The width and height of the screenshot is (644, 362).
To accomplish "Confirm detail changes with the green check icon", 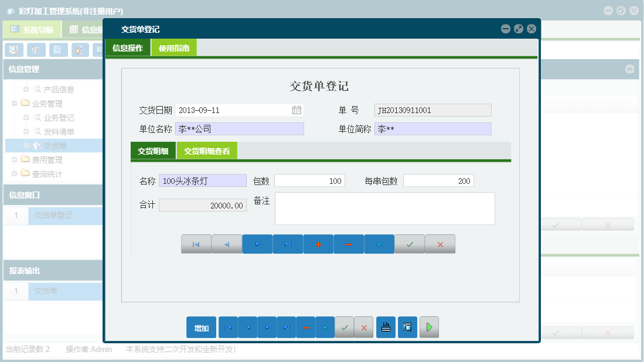I will point(410,244).
